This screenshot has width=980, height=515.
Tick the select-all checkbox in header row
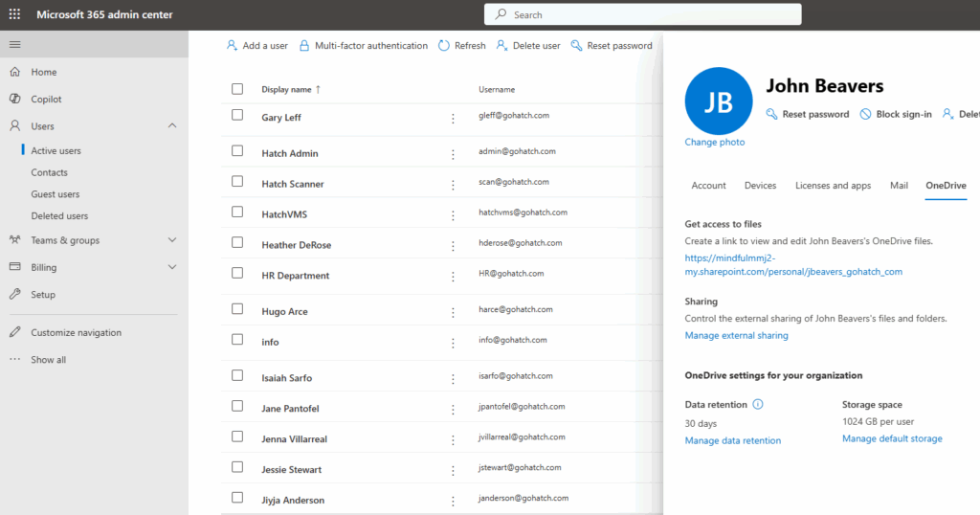tap(237, 89)
